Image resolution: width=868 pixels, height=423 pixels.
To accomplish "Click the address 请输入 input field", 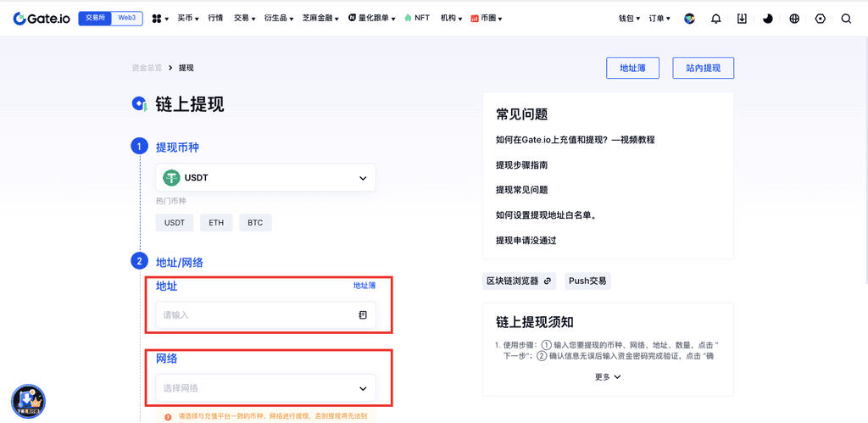I will (254, 315).
